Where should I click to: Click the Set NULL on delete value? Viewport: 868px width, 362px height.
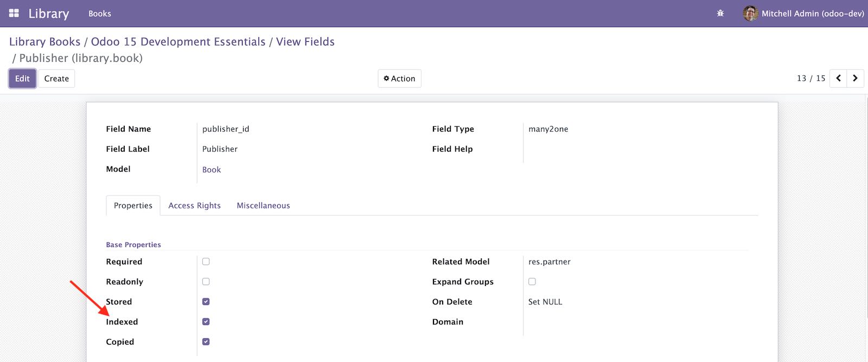pos(545,302)
